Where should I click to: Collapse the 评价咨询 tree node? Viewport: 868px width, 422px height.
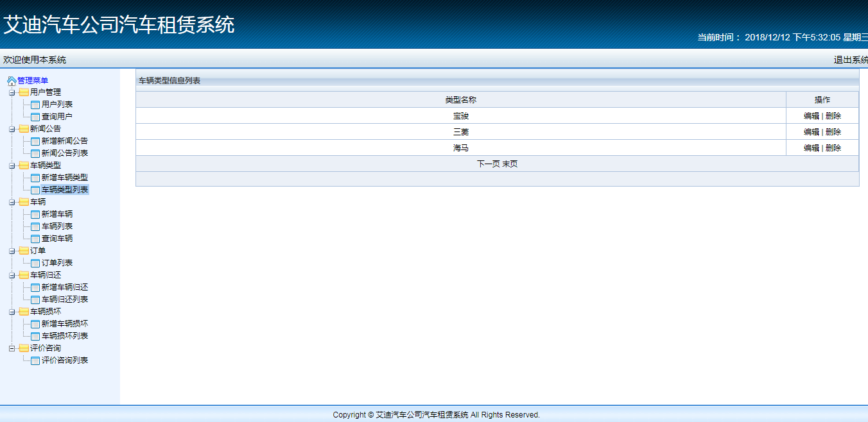pos(12,349)
